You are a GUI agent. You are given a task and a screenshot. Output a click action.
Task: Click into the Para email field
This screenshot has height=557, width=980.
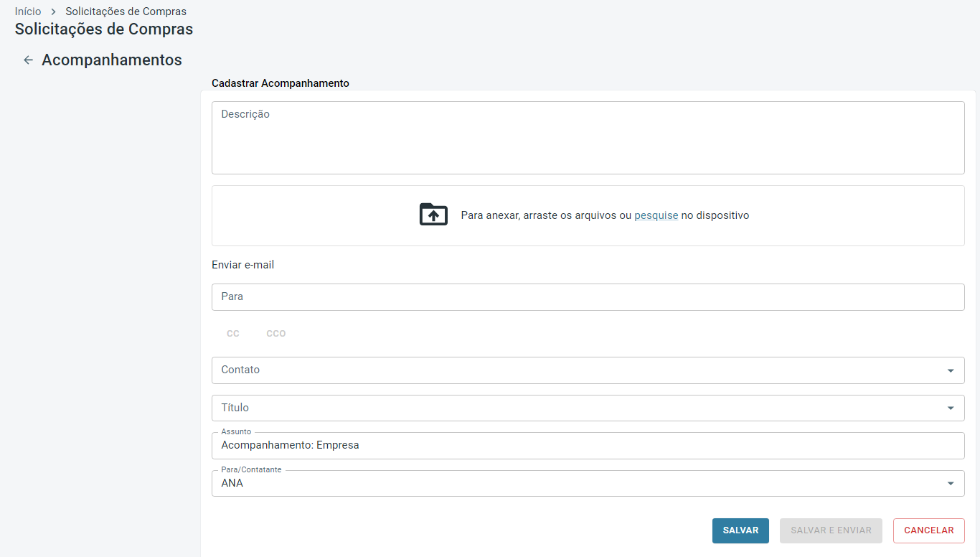588,297
